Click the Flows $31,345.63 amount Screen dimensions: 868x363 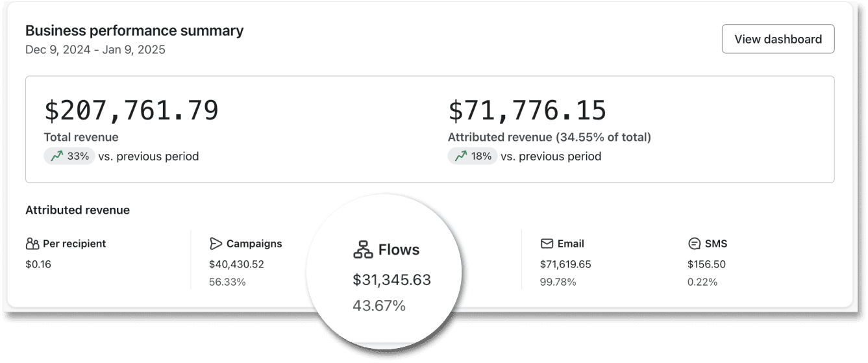[x=391, y=280]
